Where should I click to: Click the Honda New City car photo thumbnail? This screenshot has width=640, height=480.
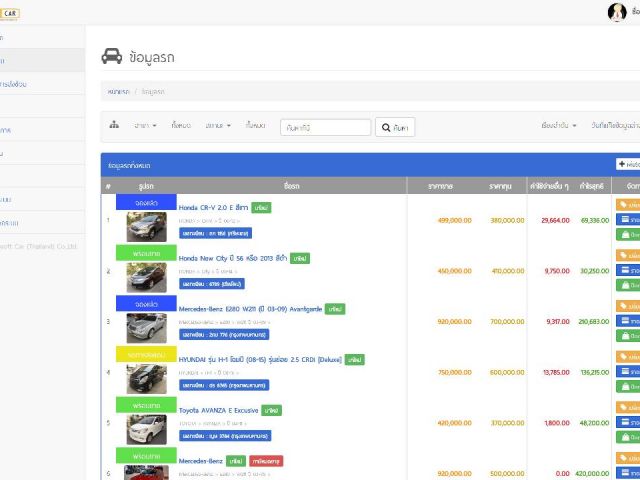click(147, 278)
